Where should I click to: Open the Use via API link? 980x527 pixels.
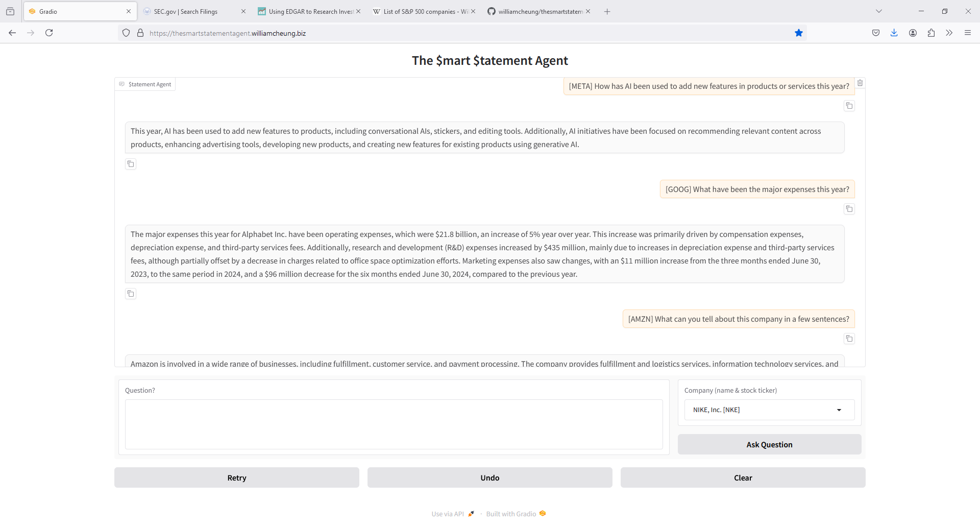click(x=447, y=514)
